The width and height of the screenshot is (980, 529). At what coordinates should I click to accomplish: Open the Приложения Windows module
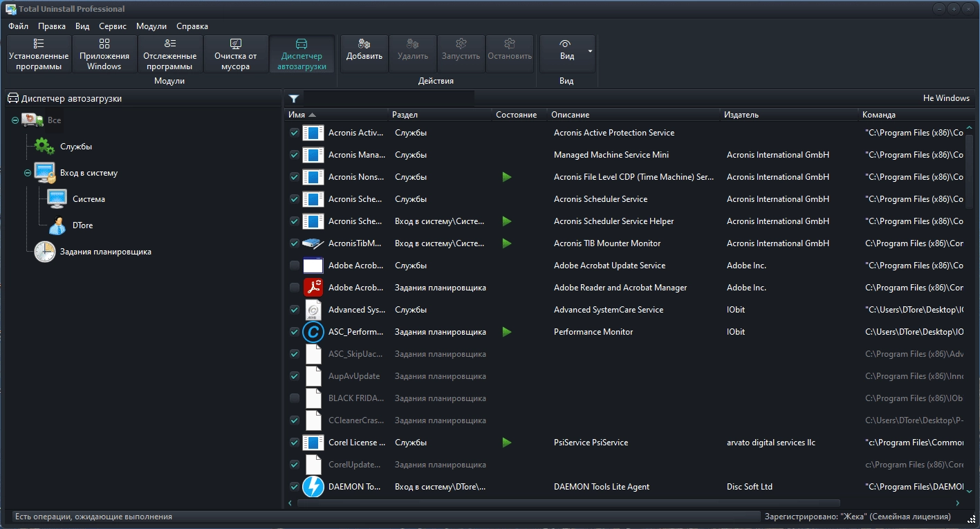[x=104, y=54]
